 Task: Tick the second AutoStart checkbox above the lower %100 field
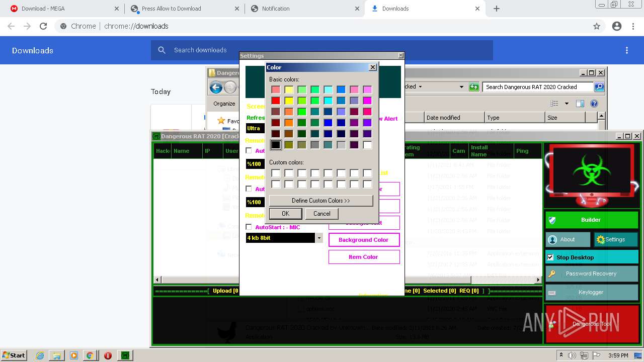pyautogui.click(x=249, y=189)
